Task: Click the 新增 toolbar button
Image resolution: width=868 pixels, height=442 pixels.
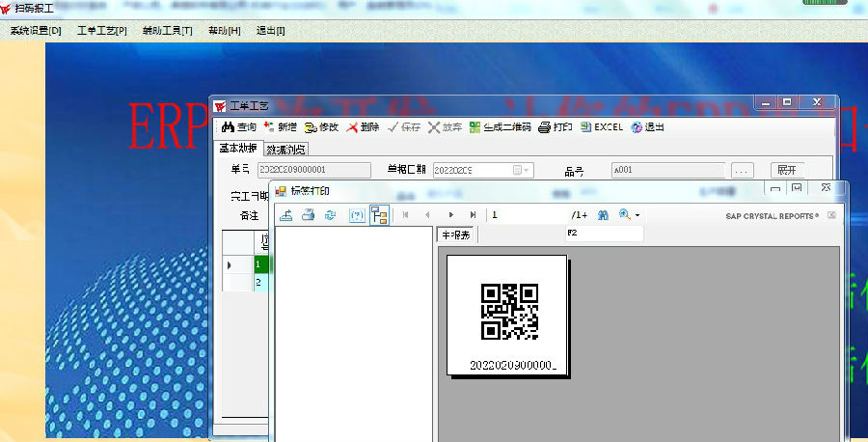Action: pyautogui.click(x=281, y=126)
